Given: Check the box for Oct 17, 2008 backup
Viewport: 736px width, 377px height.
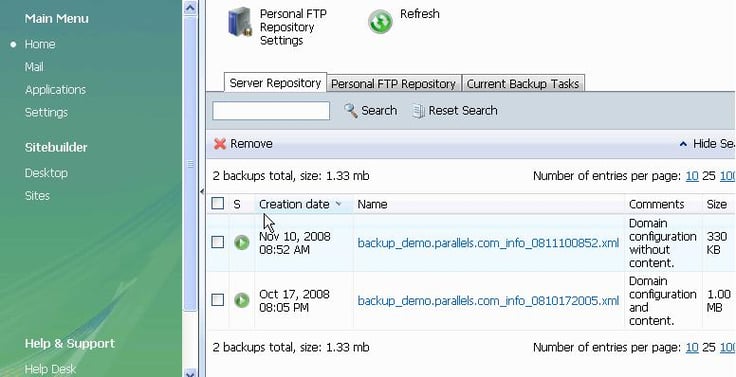Looking at the screenshot, I should coord(218,300).
